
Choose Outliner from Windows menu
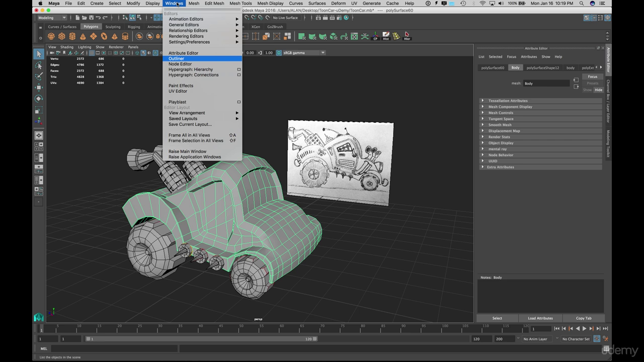click(x=202, y=58)
